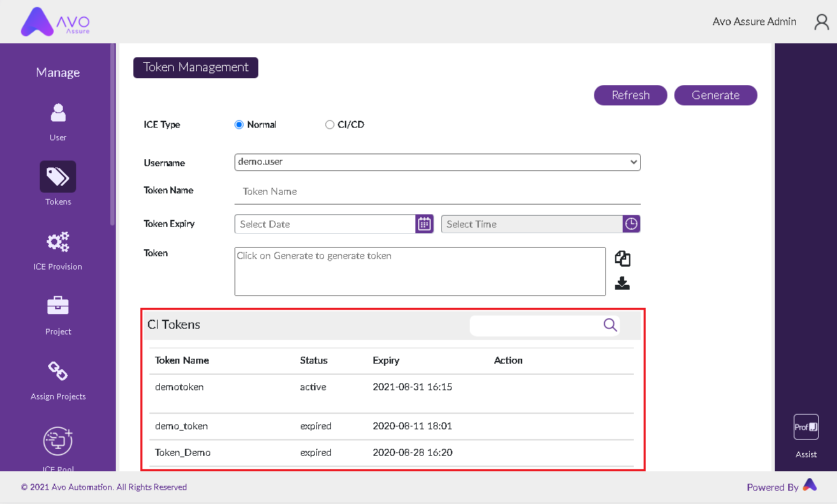
Task: Click the copyright footer text
Action: point(104,487)
